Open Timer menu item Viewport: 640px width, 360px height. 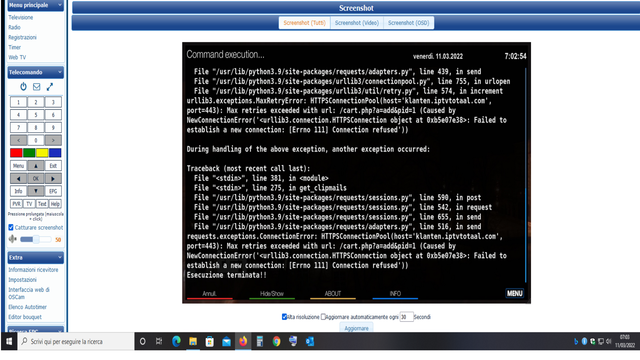tap(15, 47)
